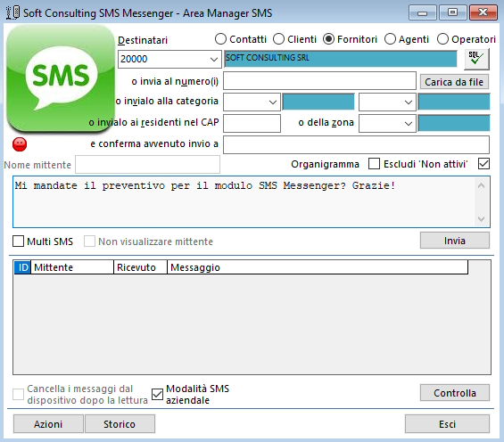
Task: Select the Agenti recipient option
Action: pyautogui.click(x=390, y=39)
